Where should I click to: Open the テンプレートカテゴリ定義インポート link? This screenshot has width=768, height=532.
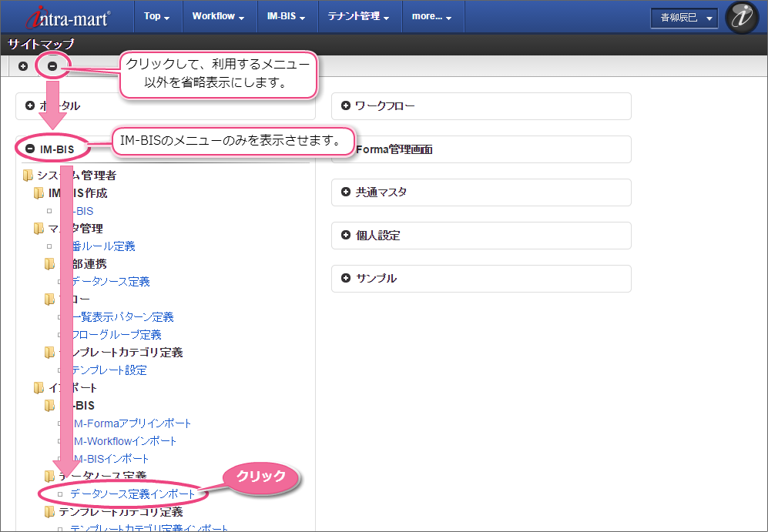click(149, 528)
